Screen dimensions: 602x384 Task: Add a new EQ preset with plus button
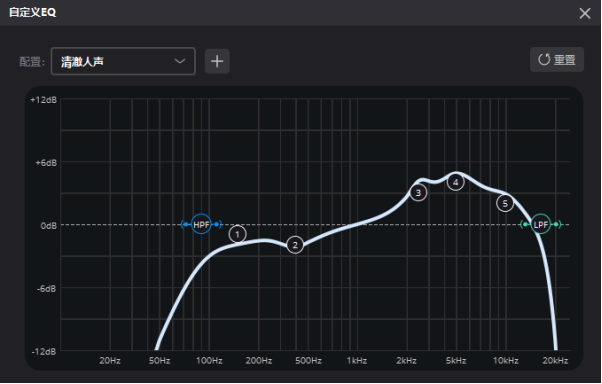point(217,61)
